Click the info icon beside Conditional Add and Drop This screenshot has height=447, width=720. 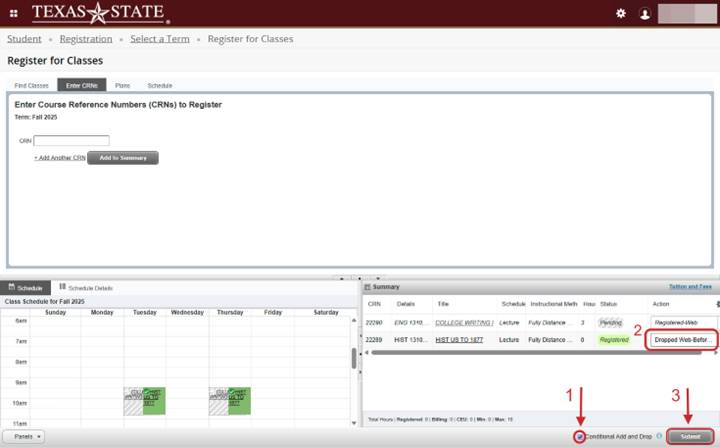(x=659, y=437)
